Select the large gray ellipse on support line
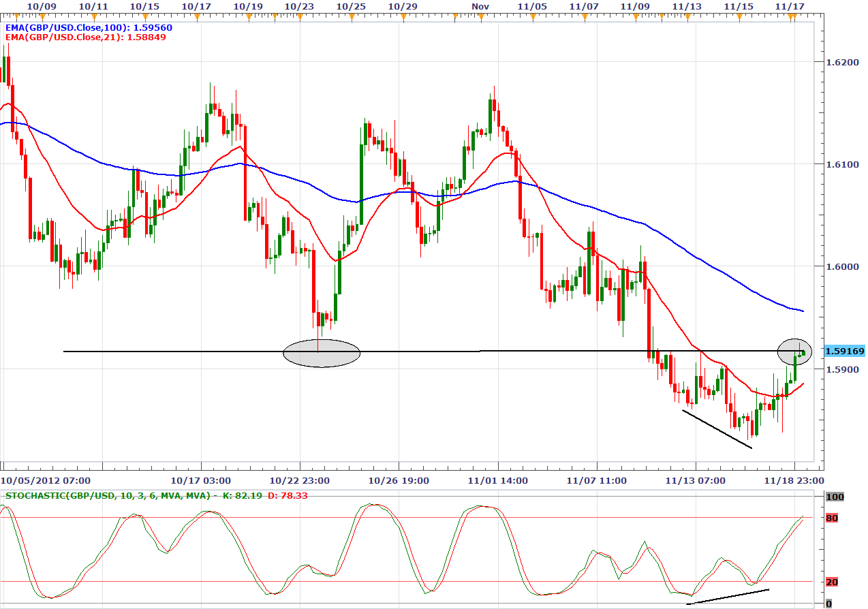868x609 pixels. [321, 353]
